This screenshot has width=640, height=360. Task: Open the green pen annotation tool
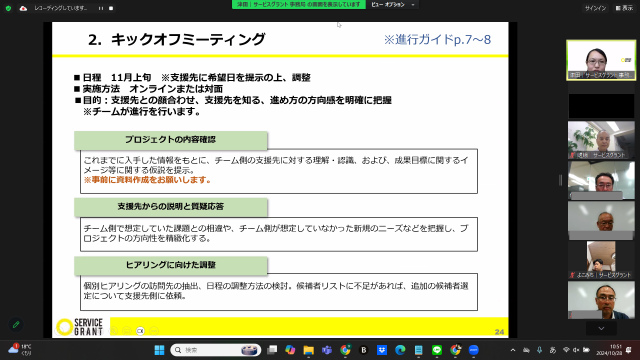tap(16, 325)
